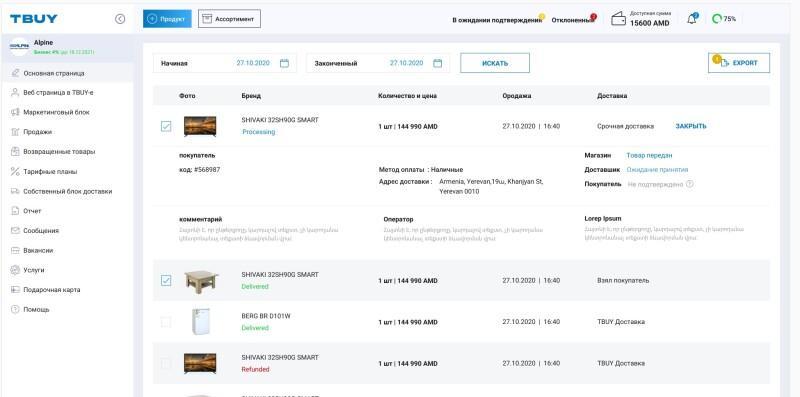Click the Услуги sidebar icon
This screenshot has width=800, height=397.
pos(15,270)
